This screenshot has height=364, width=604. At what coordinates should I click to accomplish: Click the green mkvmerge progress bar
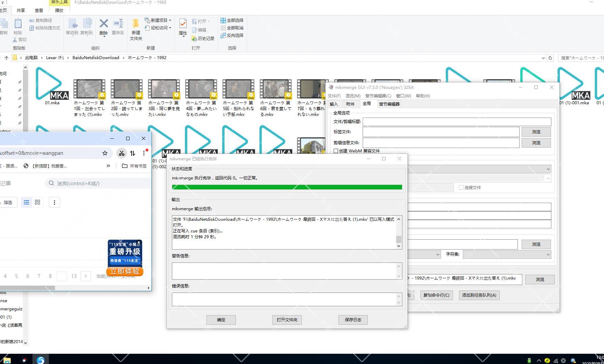pyautogui.click(x=287, y=187)
